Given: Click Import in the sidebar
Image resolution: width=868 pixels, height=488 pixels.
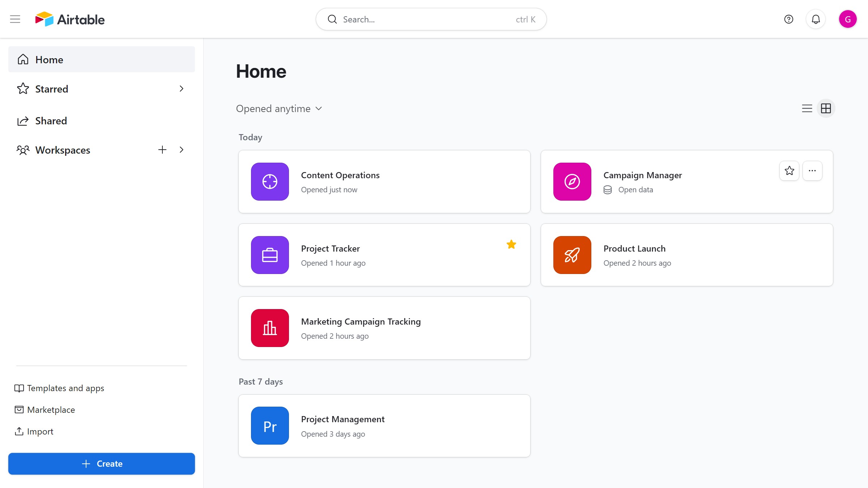Looking at the screenshot, I should coord(34,431).
